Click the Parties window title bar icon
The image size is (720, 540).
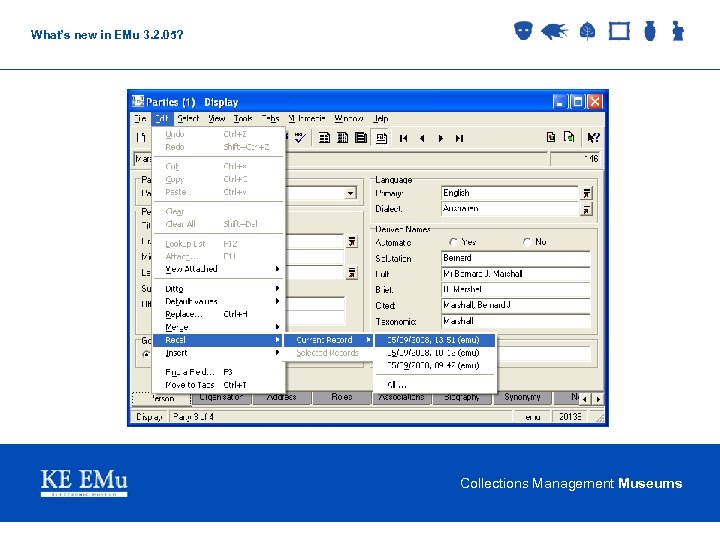[138, 101]
